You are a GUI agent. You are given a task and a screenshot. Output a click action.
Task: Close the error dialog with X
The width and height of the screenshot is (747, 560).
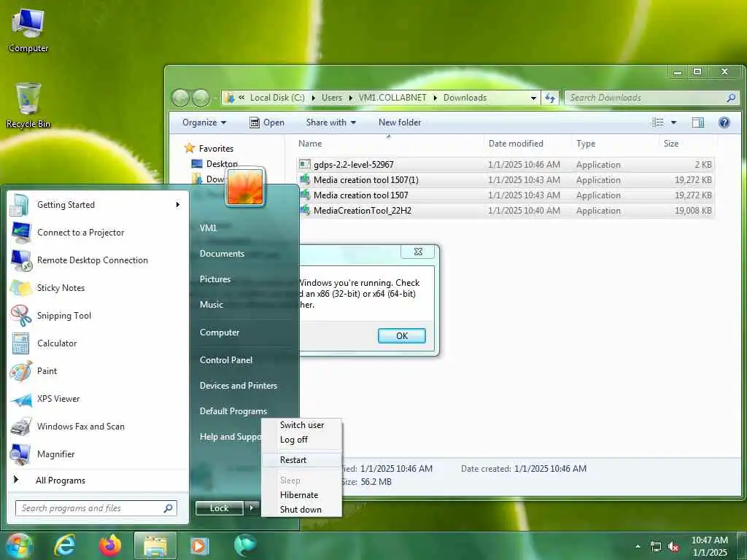tap(418, 252)
